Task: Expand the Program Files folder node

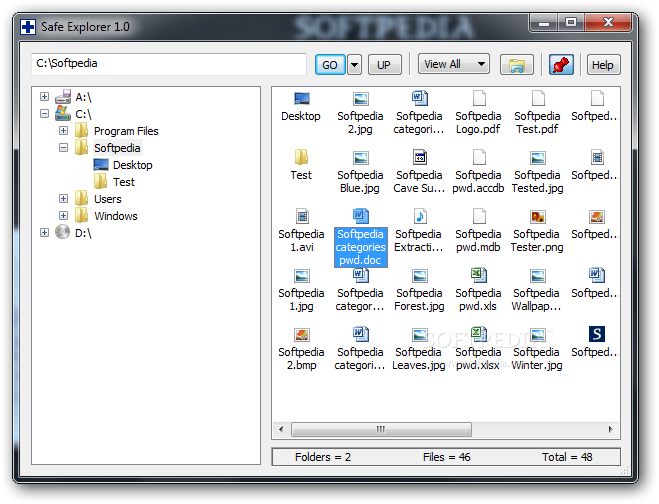Action: coord(63,131)
